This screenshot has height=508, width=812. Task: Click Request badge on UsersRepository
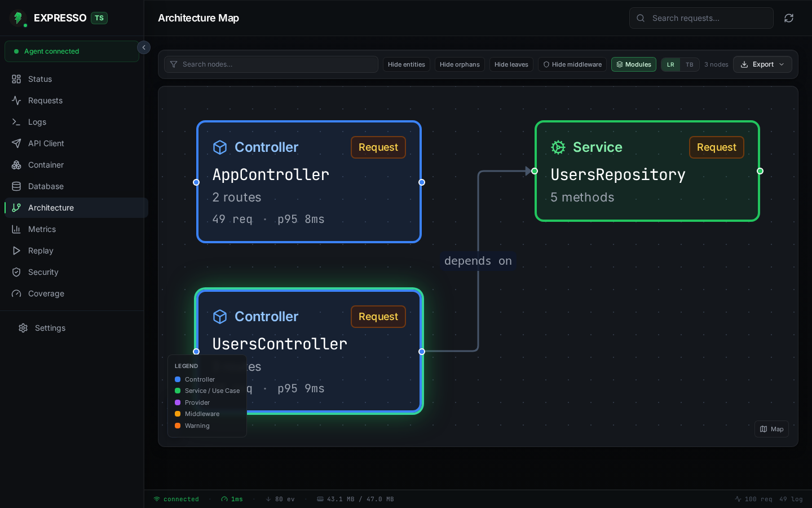(x=717, y=147)
